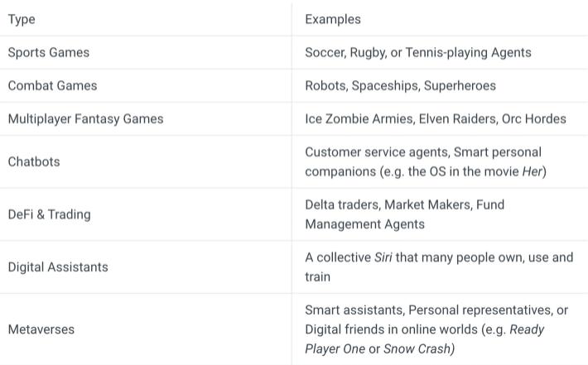Select the "DeFi & Trading" type cell
The image size is (588, 365).
point(50,214)
